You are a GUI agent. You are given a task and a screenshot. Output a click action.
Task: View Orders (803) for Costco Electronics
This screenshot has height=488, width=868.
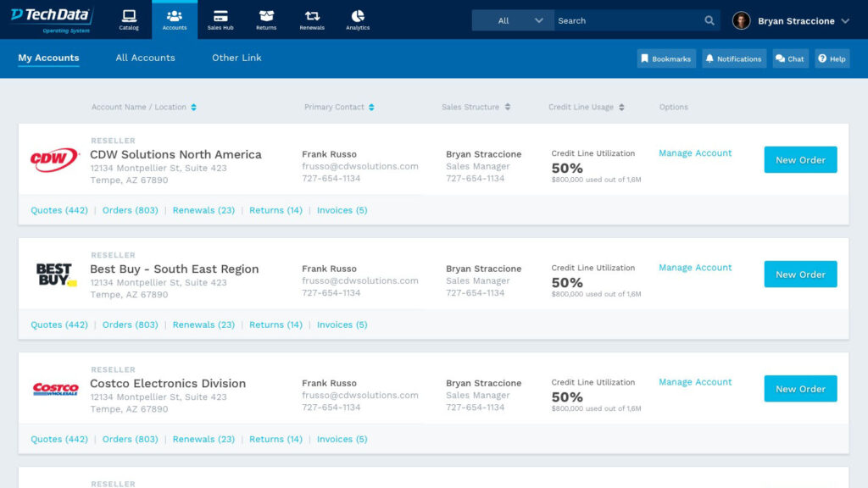pos(130,440)
